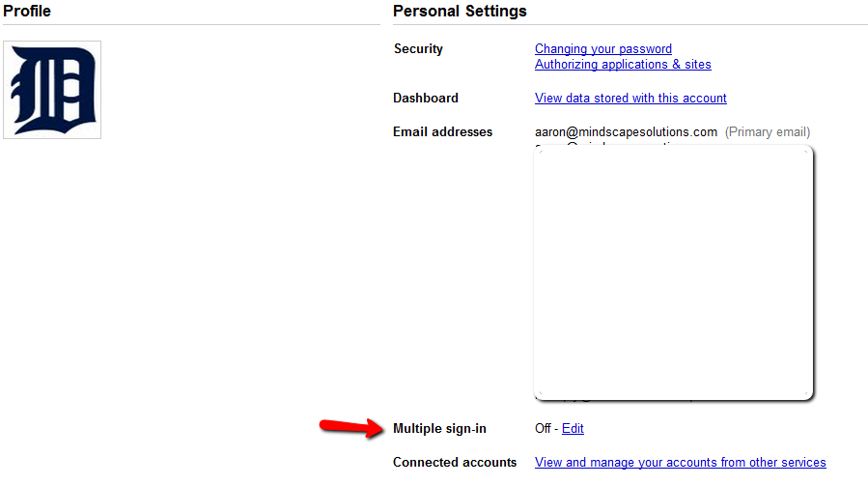Click the Profile heading
This screenshot has width=868, height=485.
point(26,12)
